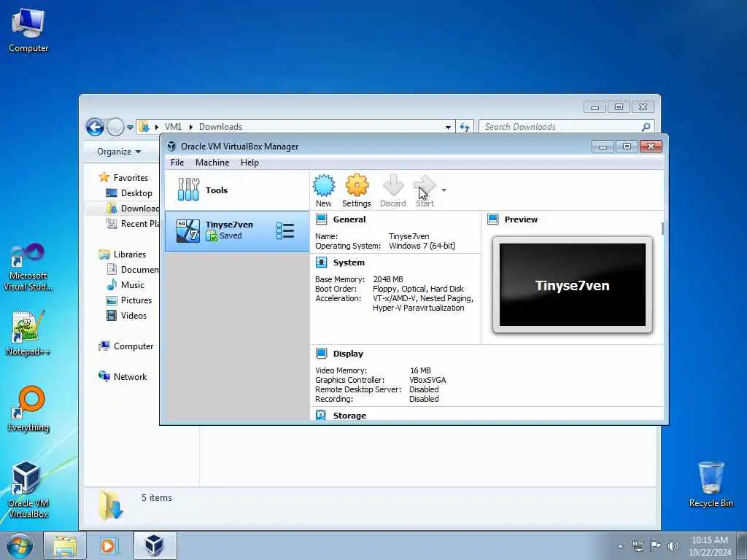Click the Display section icon

(x=322, y=354)
